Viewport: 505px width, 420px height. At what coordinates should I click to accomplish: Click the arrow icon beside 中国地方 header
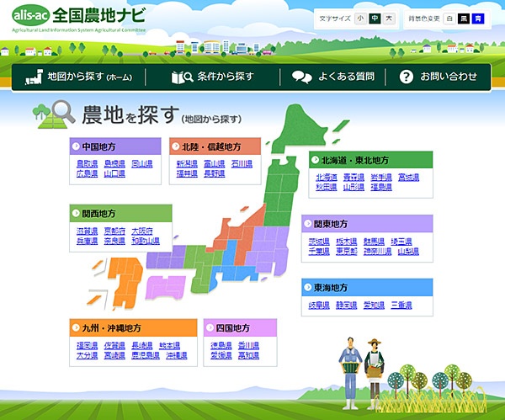pos(76,146)
